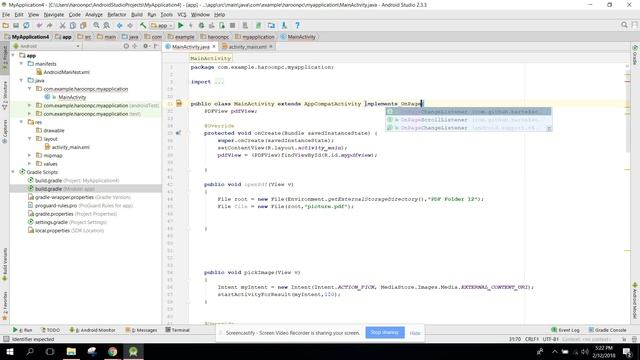Expand the values folder node

pyautogui.click(x=29, y=164)
